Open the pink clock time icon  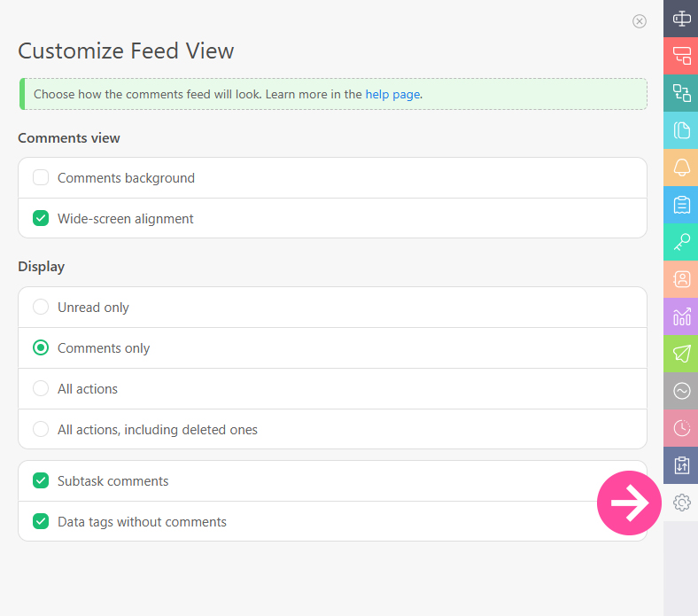681,428
